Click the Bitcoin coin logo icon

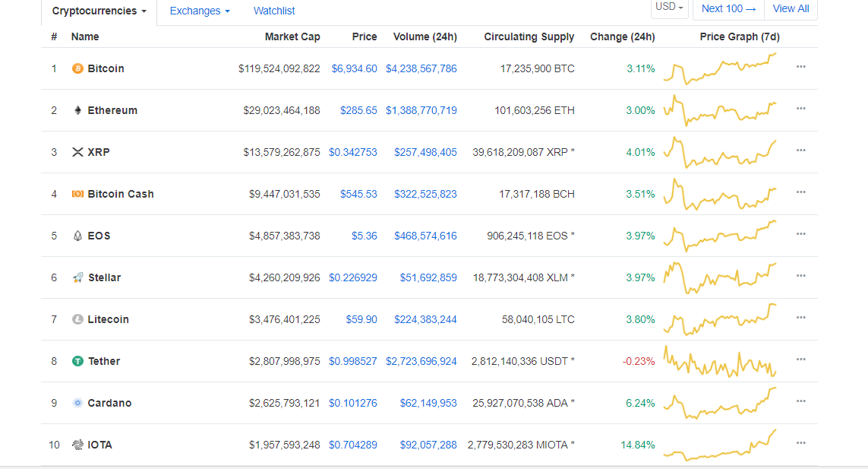pos(77,68)
